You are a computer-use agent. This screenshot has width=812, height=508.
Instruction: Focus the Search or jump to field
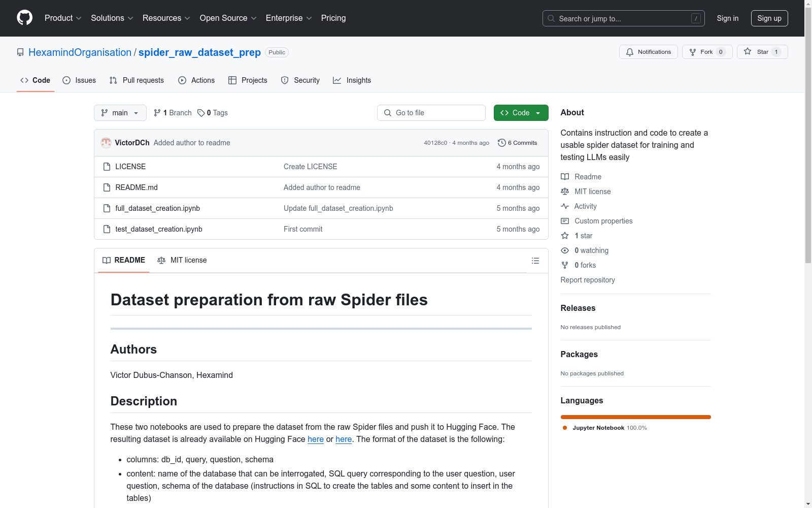(624, 18)
